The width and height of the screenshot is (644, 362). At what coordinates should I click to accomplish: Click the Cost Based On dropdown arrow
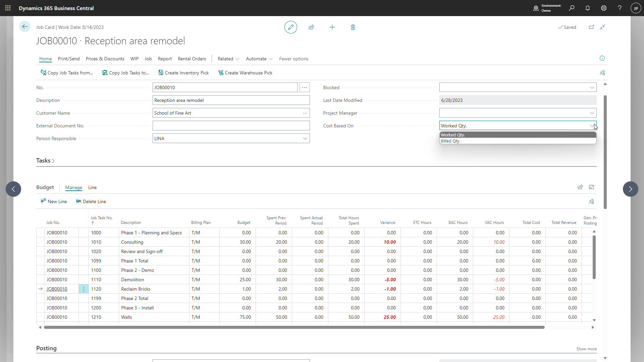592,126
